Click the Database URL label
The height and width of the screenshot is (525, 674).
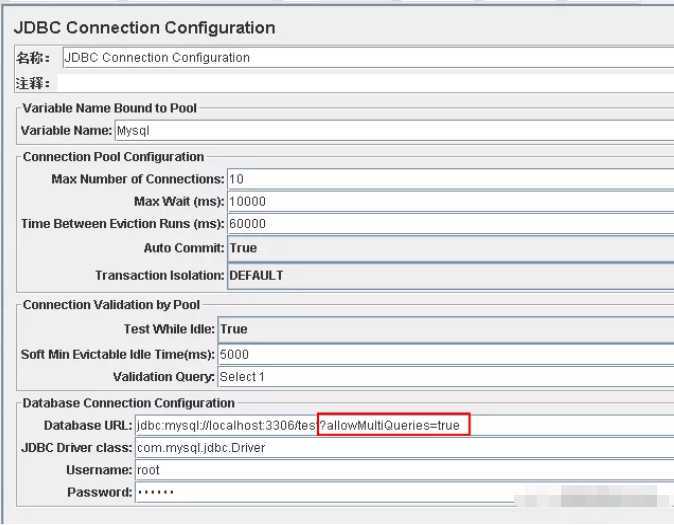(x=88, y=425)
